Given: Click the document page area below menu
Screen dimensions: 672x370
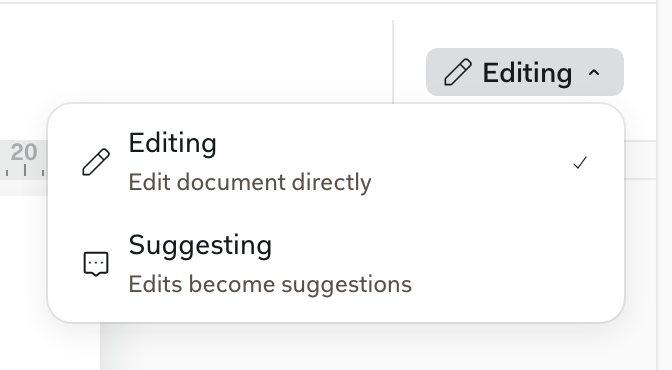Looking at the screenshot, I should coord(377,347).
